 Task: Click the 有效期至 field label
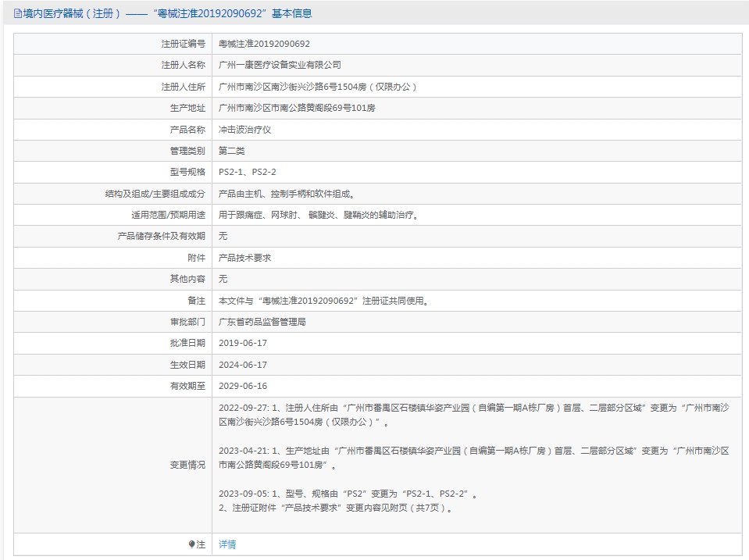pyautogui.click(x=187, y=386)
